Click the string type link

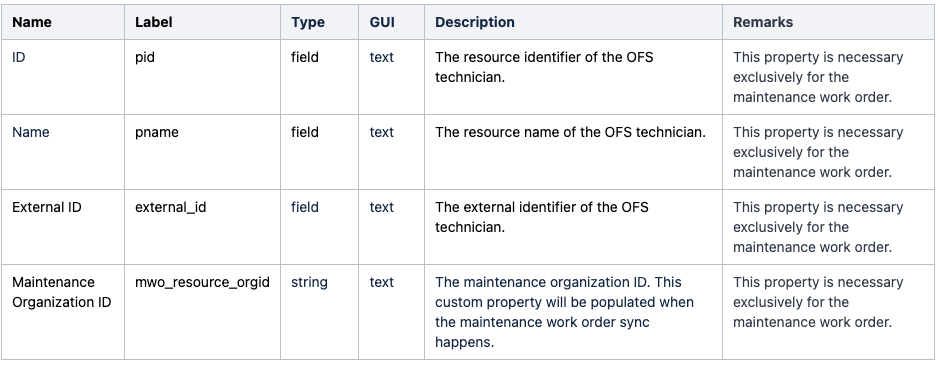point(309,282)
